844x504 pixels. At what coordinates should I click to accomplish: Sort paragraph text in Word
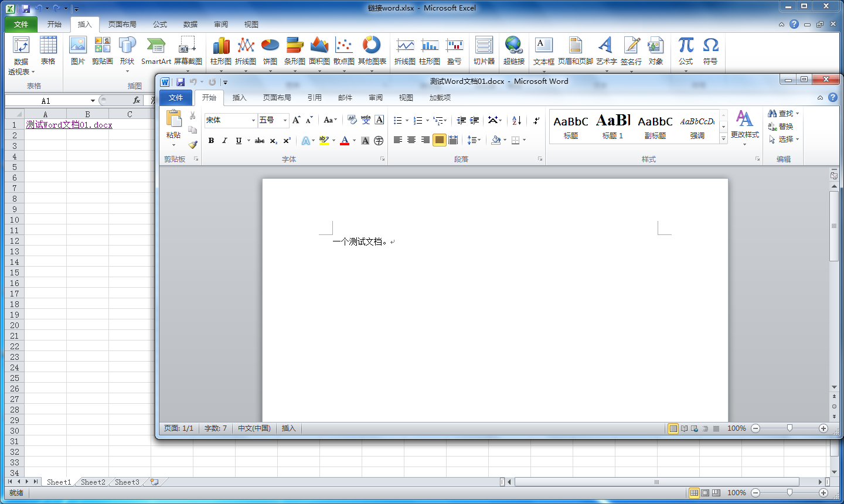[x=516, y=120]
